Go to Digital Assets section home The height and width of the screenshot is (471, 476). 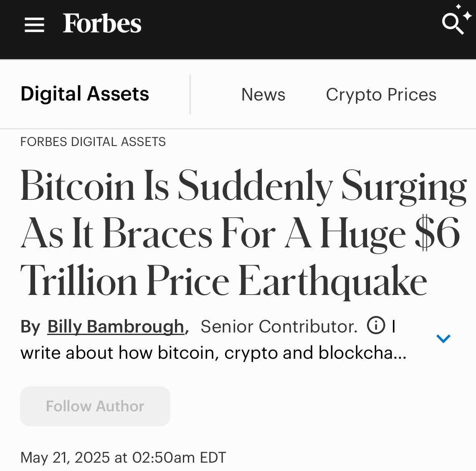pos(85,94)
